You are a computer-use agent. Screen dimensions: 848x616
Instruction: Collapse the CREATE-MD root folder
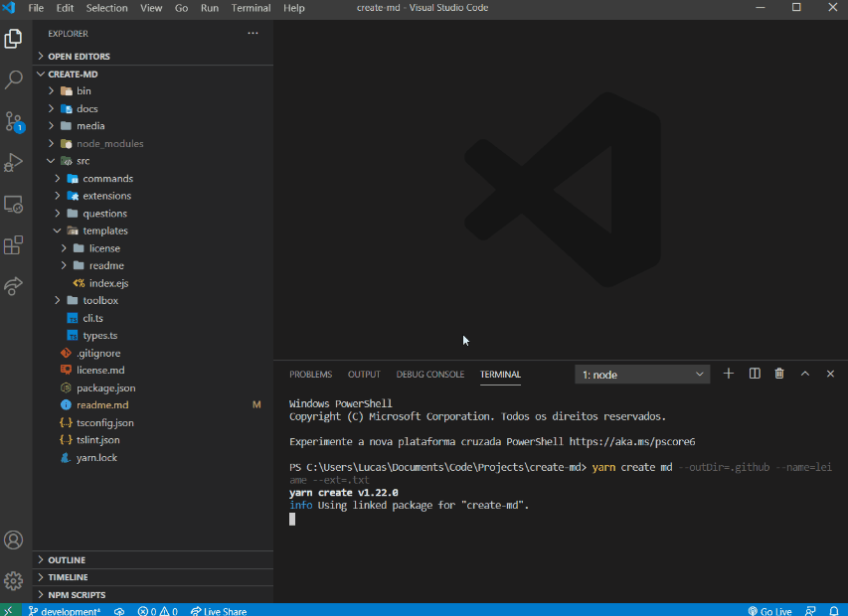[x=153, y=75]
